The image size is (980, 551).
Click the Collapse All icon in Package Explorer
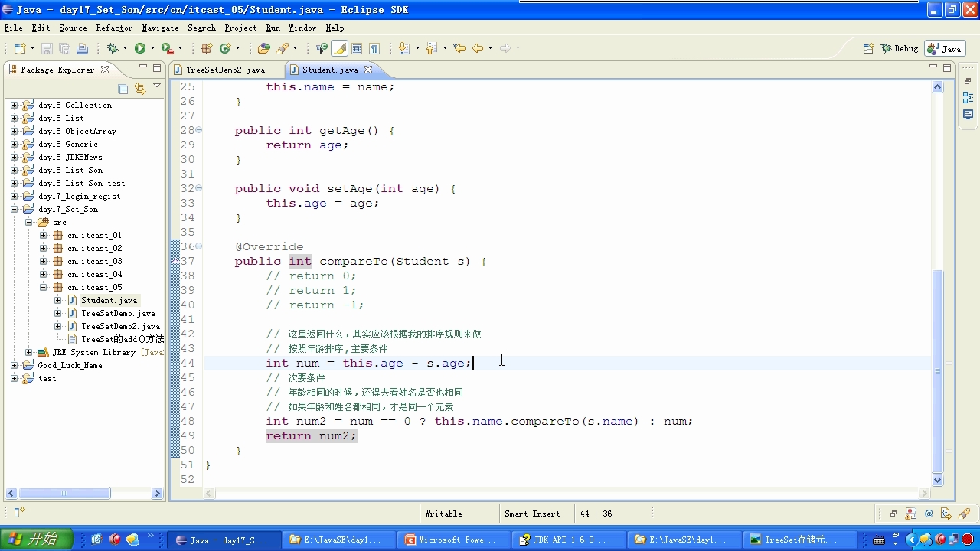123,88
